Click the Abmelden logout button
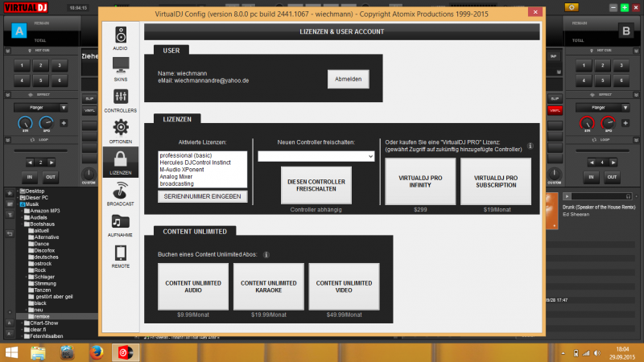 (349, 79)
